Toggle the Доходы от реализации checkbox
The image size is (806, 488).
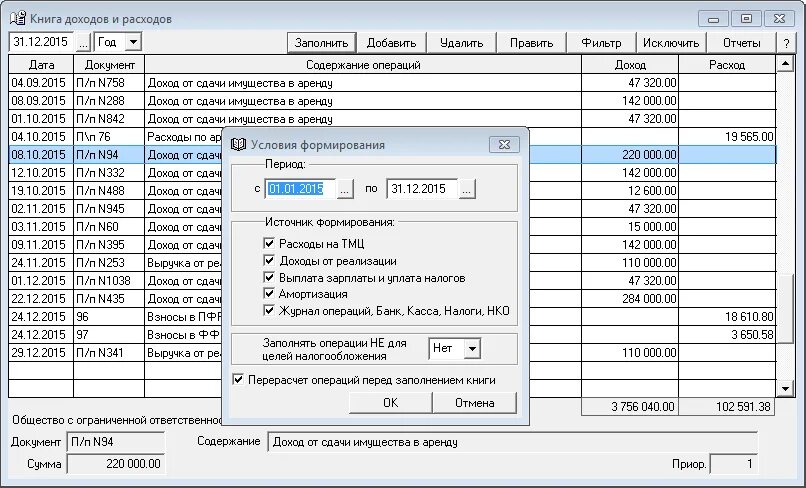[x=269, y=260]
